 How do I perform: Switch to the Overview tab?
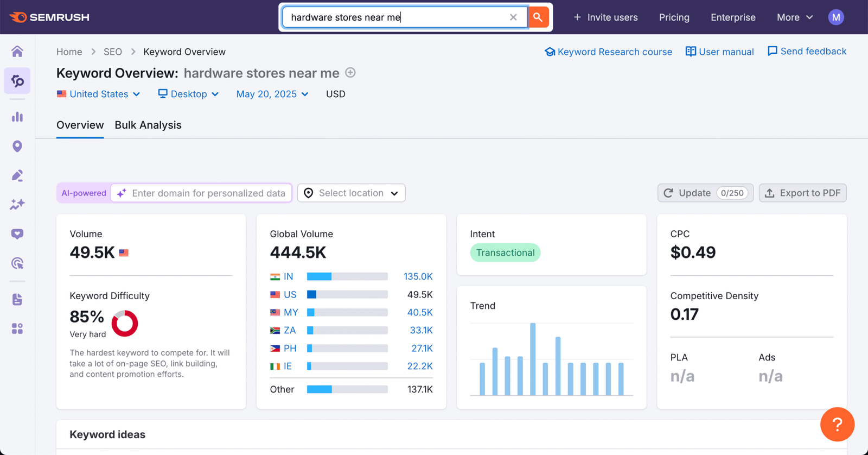pos(80,125)
